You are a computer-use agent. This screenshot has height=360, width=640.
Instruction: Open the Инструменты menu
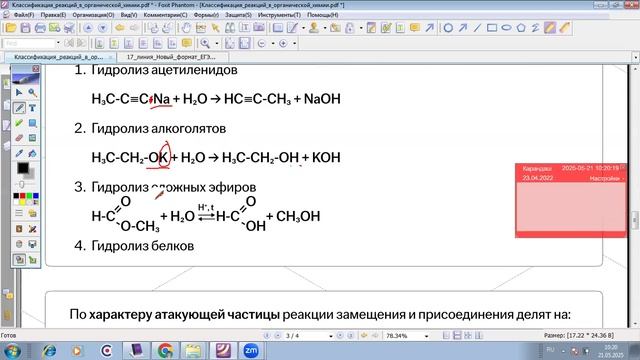(279, 15)
